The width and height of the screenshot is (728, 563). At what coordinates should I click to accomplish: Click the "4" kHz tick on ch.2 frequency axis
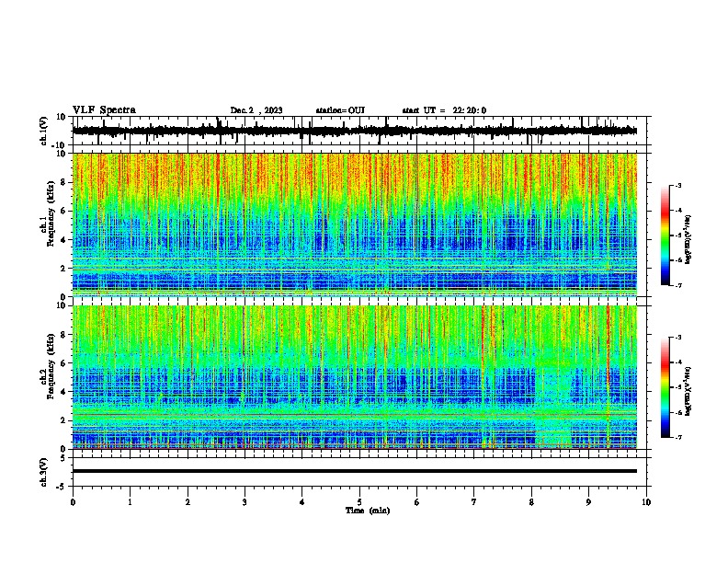click(x=63, y=392)
